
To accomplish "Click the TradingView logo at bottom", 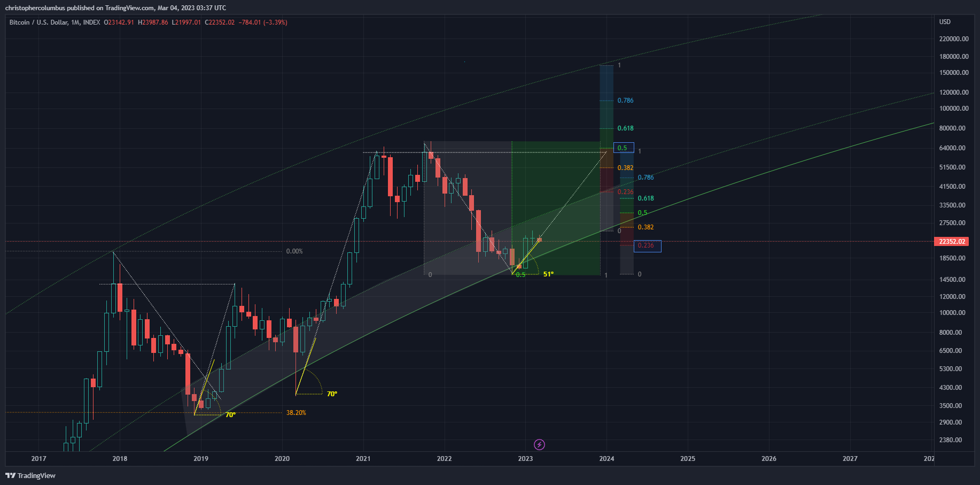I will tap(30, 475).
